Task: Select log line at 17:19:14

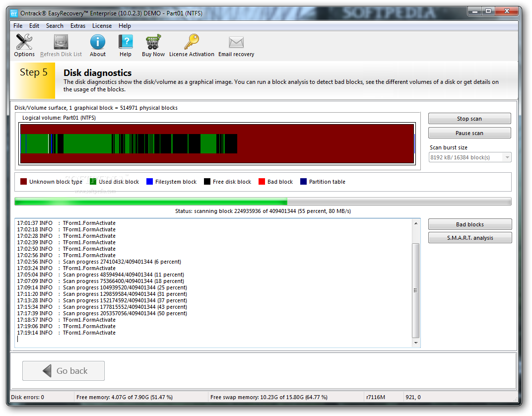Action: click(x=66, y=333)
